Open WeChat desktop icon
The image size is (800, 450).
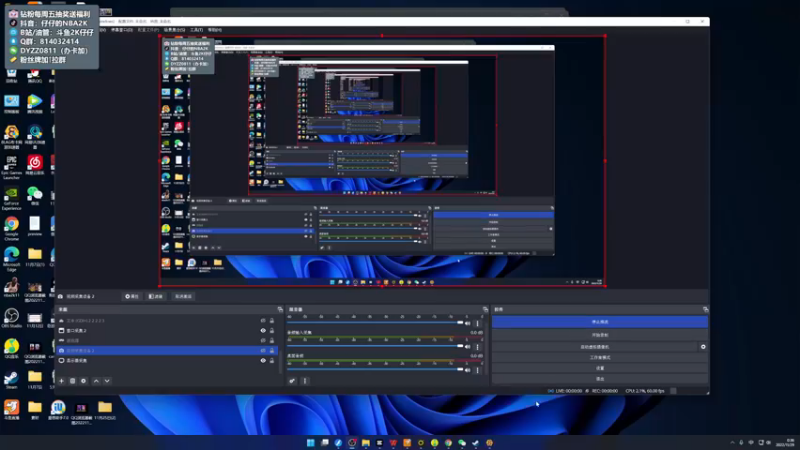click(x=35, y=196)
